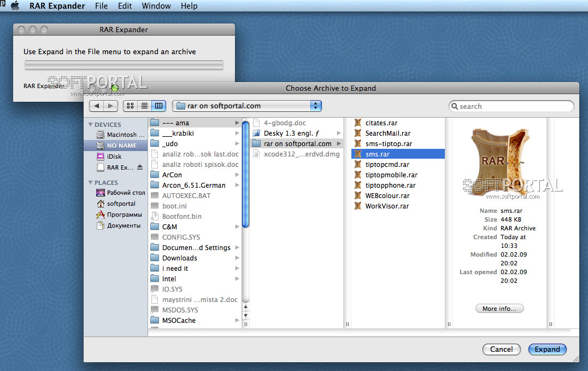Select WEBcolour.rar archive
Screen dimensions: 588x371
coord(398,196)
